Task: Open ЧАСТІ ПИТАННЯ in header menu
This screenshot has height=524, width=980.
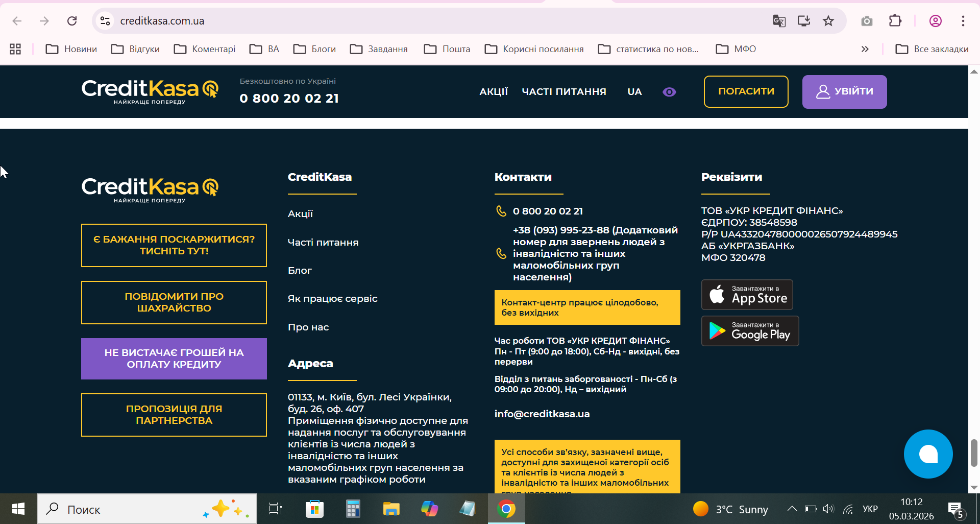Action: pyautogui.click(x=564, y=92)
